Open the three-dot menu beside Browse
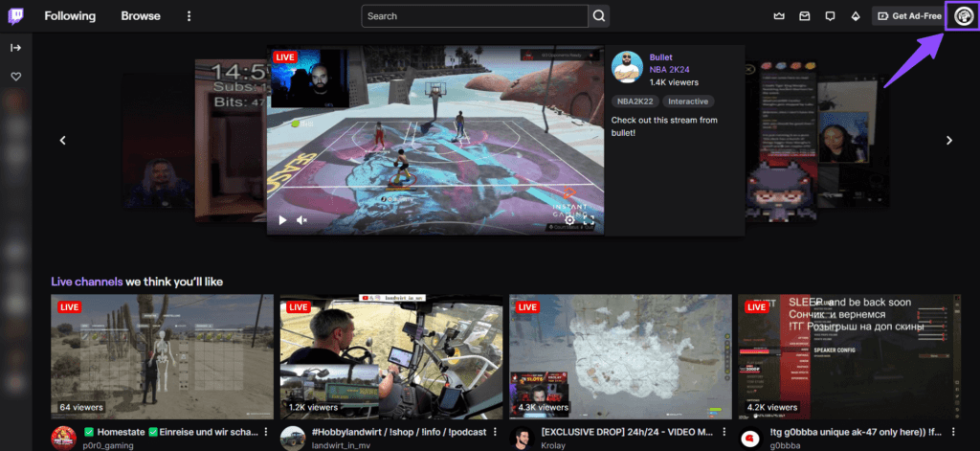980x451 pixels. [x=189, y=16]
